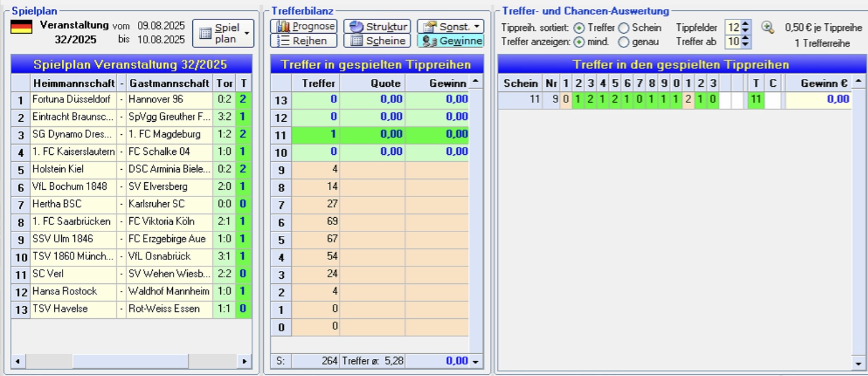Select the TSV Havelse cell
The width and height of the screenshot is (868, 376).
coord(74,309)
